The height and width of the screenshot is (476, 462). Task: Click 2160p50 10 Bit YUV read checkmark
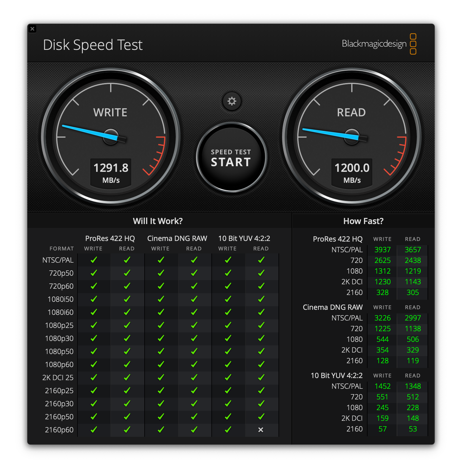click(261, 417)
